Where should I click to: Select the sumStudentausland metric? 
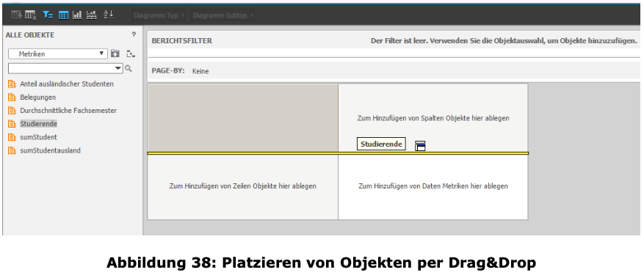coord(50,150)
